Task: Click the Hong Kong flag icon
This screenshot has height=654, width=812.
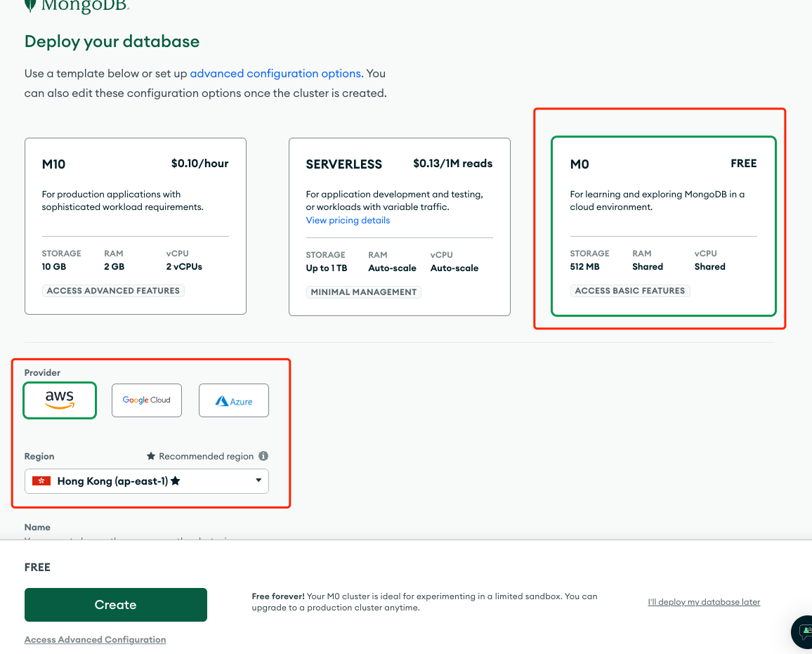Action: tap(41, 481)
